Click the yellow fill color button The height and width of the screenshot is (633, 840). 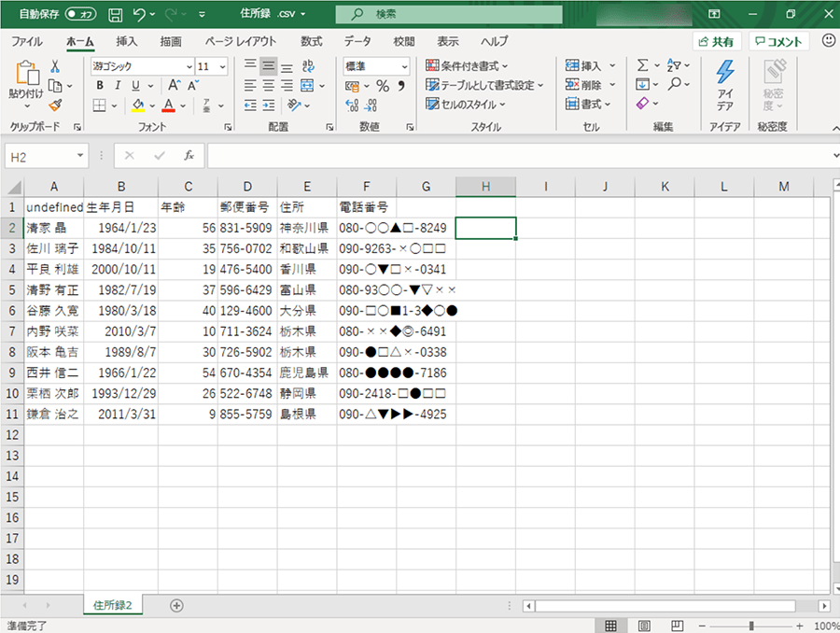pyautogui.click(x=138, y=105)
